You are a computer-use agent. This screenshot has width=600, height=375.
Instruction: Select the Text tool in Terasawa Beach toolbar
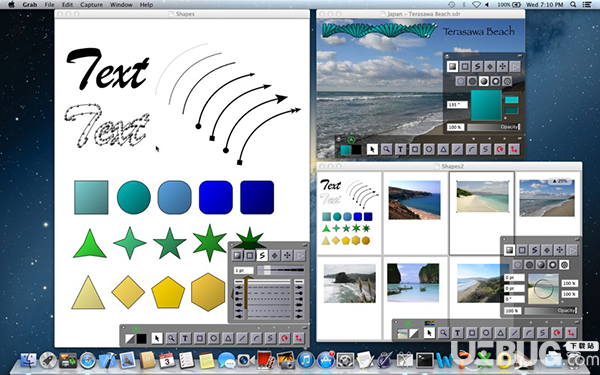click(x=400, y=149)
